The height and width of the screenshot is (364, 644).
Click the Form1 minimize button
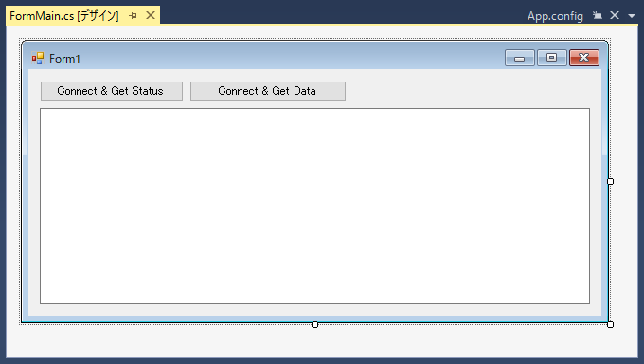point(520,58)
